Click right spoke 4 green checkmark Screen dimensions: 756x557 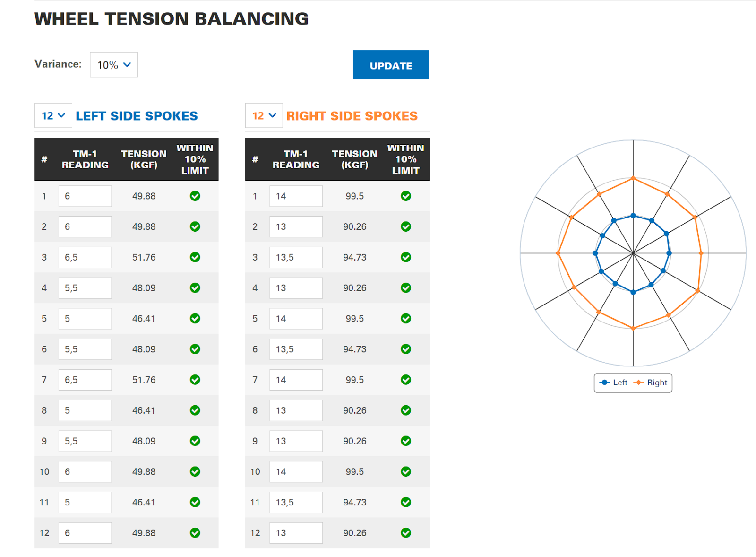tap(405, 288)
